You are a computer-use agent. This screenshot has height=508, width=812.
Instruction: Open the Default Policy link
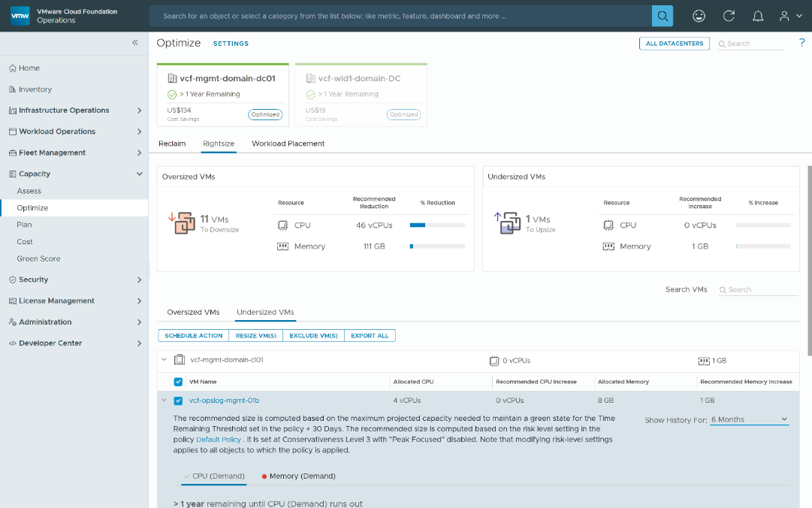pos(218,438)
